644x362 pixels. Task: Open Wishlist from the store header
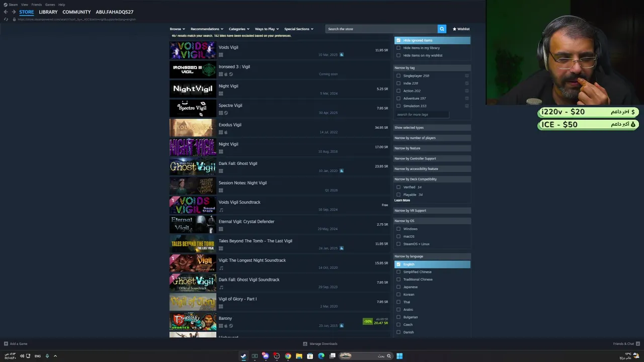point(461,29)
